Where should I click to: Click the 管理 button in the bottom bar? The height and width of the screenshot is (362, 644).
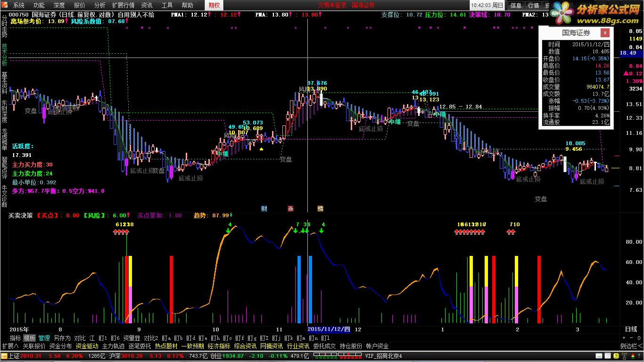point(44,338)
